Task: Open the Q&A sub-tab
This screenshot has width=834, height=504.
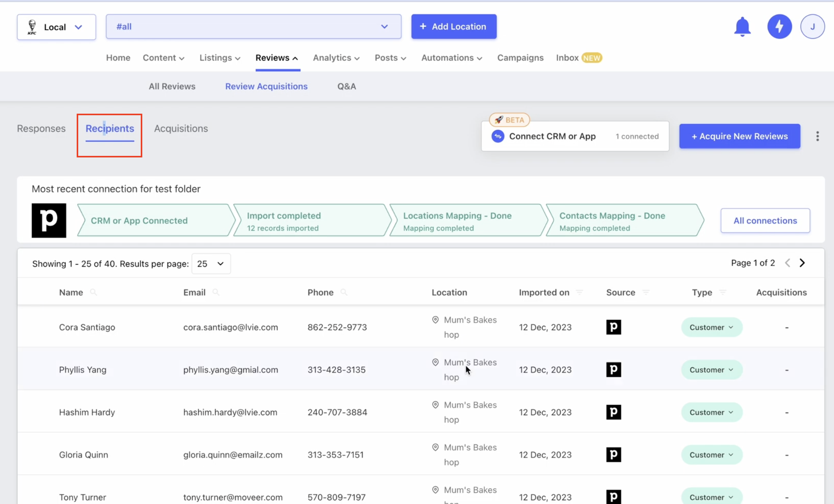Action: coord(346,86)
